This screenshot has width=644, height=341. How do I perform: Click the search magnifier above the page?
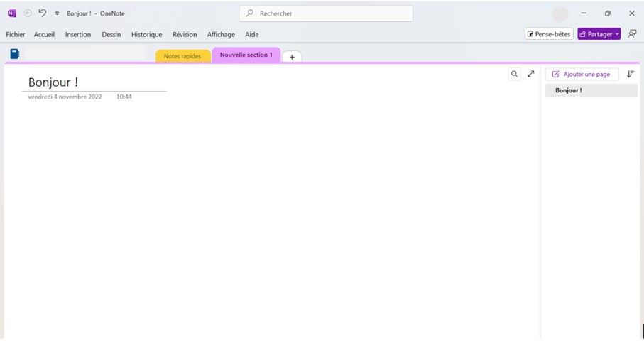pyautogui.click(x=515, y=74)
